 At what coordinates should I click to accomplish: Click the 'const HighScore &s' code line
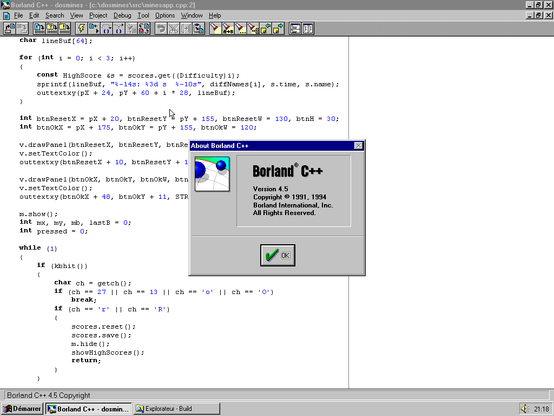[x=138, y=75]
